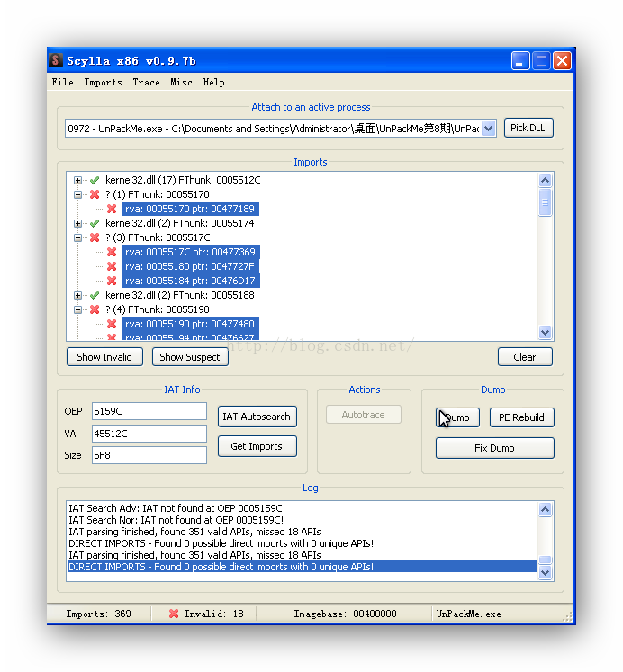Run IAT Autosearch
Image resolution: width=623 pixels, height=672 pixels.
point(257,417)
